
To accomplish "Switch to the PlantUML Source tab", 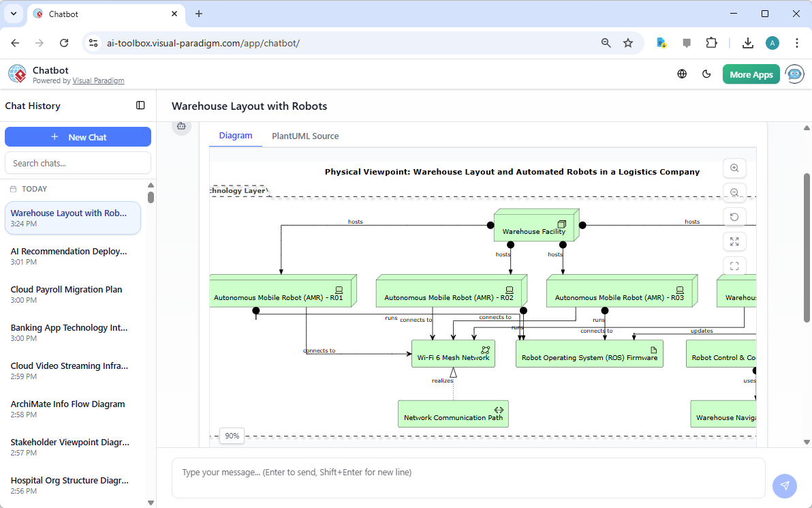I will click(304, 136).
